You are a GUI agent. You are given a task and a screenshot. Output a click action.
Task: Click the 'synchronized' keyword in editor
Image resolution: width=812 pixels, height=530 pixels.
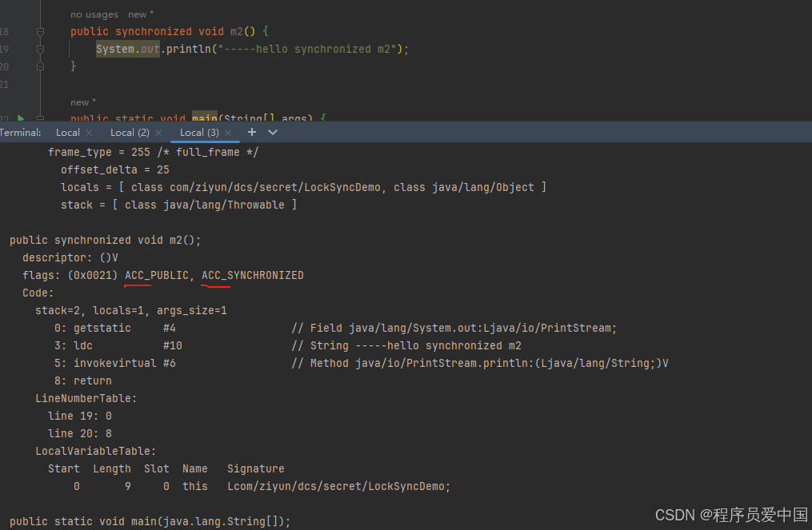(154, 31)
